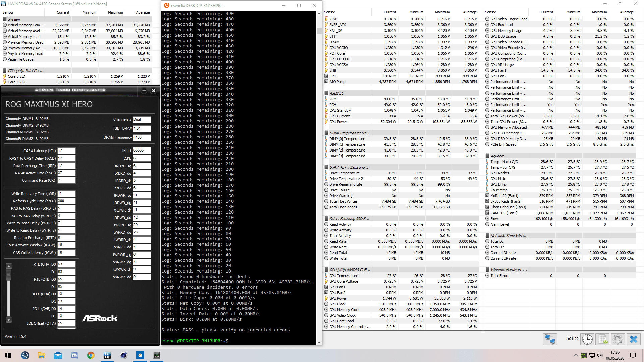Switch to HWiNFO via taskbar icon

107,355
